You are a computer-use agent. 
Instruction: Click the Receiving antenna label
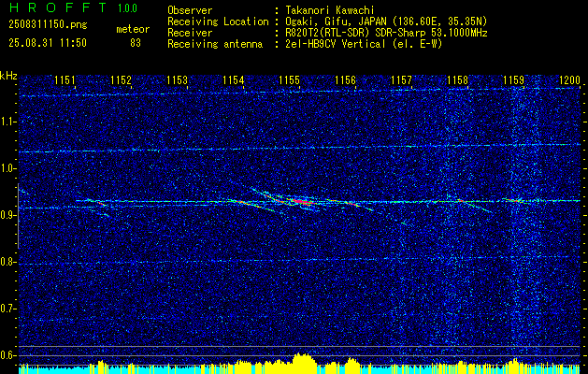click(x=215, y=44)
